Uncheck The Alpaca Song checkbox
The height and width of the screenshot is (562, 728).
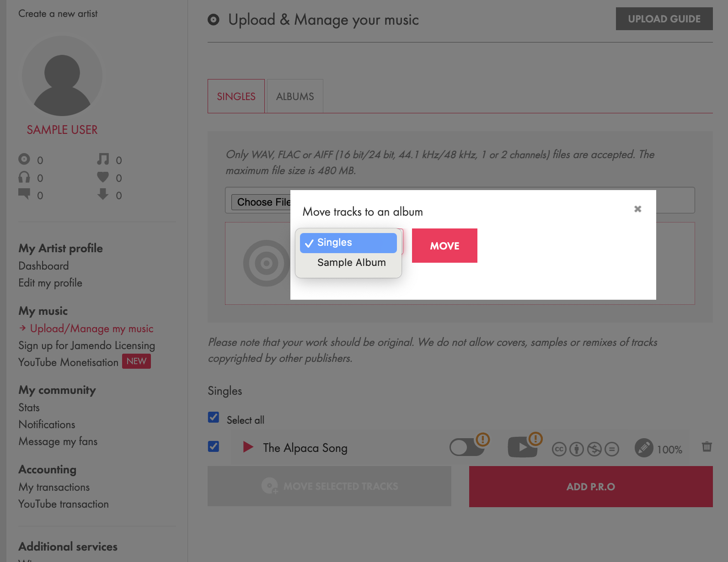point(214,446)
